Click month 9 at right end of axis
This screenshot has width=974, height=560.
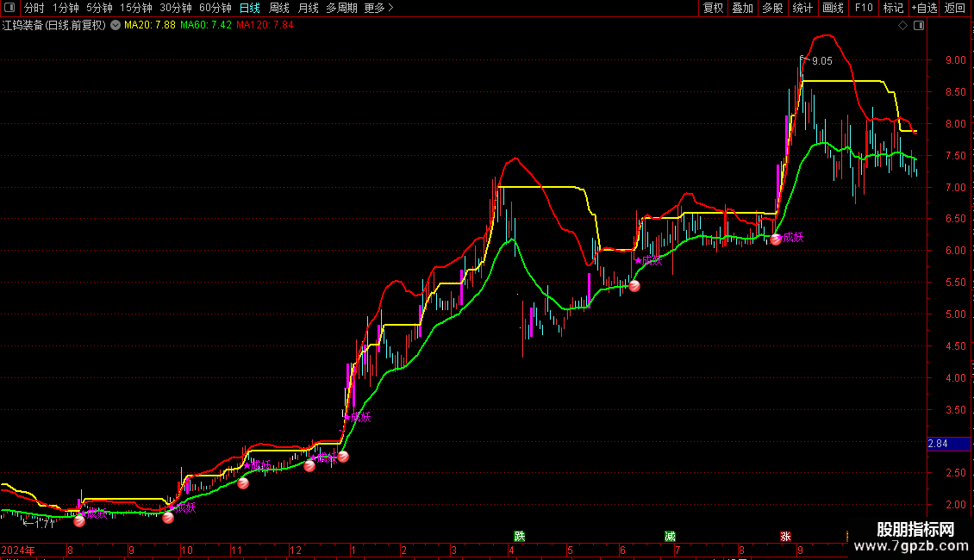(800, 550)
